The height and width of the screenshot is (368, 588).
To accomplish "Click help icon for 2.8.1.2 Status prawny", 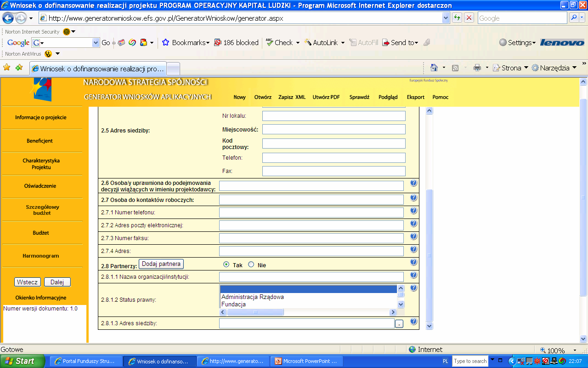I will (x=413, y=288).
